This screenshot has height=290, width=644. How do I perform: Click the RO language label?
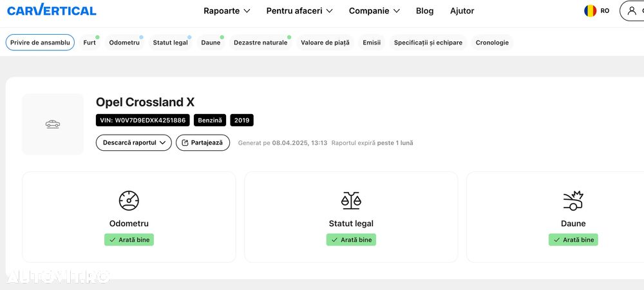pos(605,11)
